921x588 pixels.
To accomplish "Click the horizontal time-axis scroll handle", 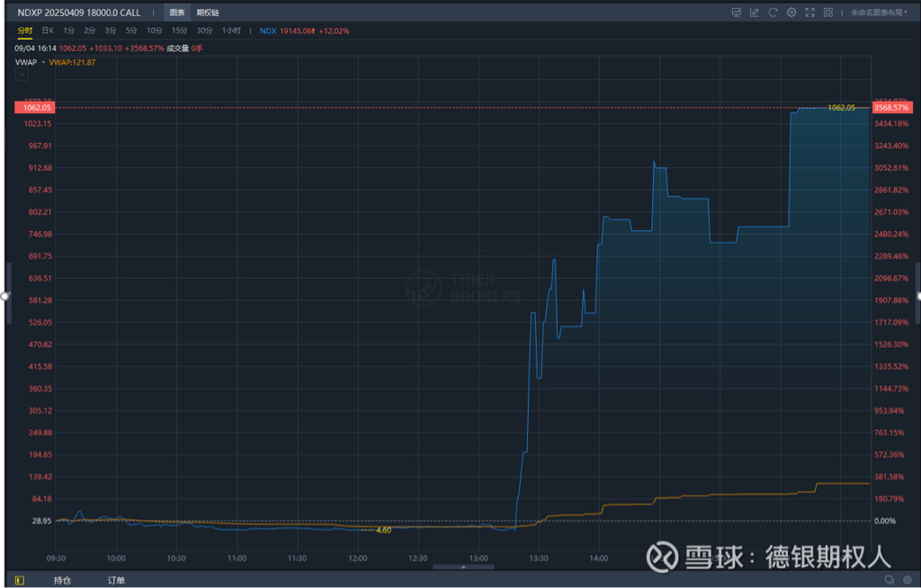I will [x=463, y=566].
